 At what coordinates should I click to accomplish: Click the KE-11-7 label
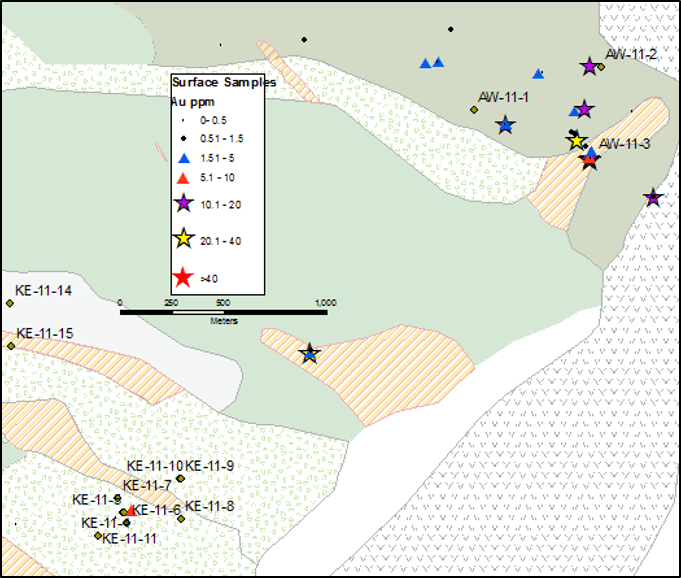[147, 486]
